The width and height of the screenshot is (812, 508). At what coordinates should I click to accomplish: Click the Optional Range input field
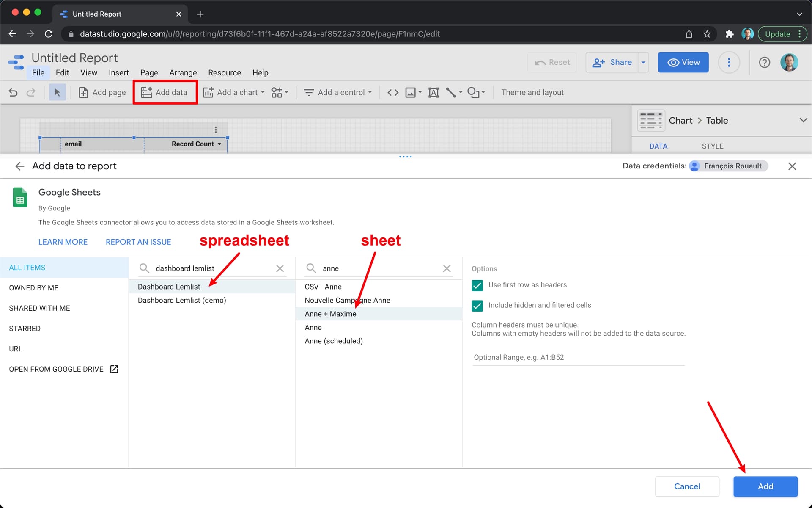point(578,357)
